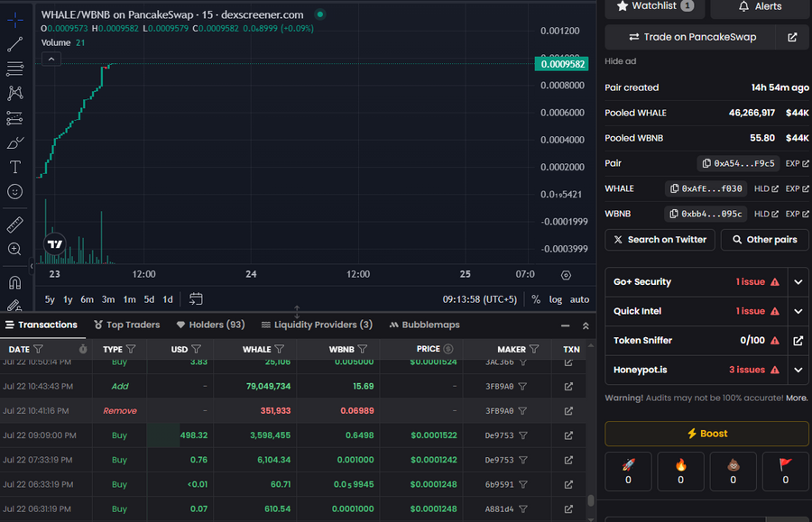Click the zoom in magnifier tool
The height and width of the screenshot is (522, 812).
pyautogui.click(x=15, y=249)
